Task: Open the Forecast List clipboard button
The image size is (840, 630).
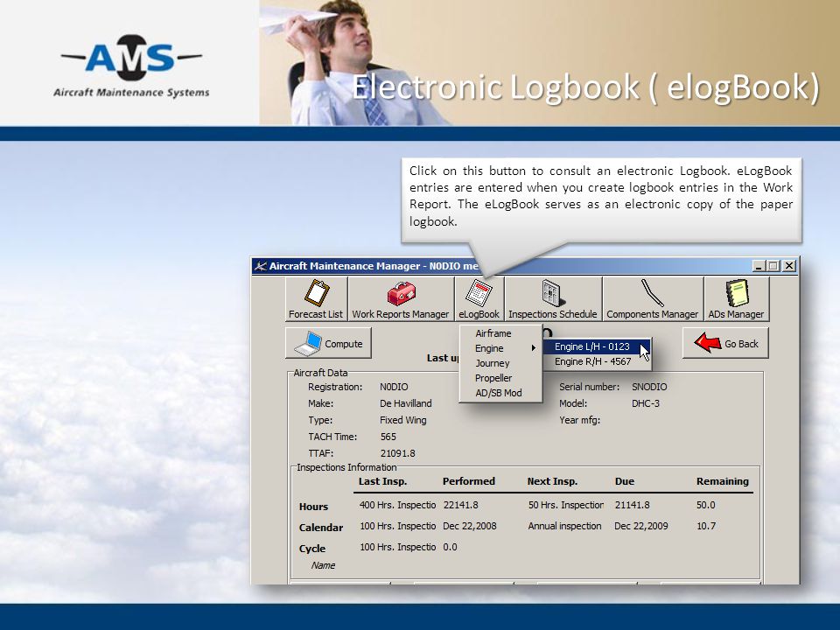Action: click(x=316, y=299)
